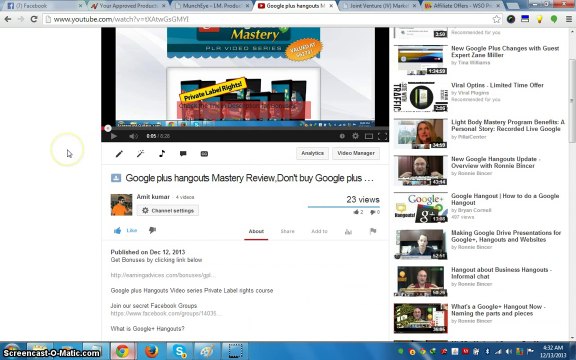Switch to theater mode
576x360 pixels.
click(369, 136)
